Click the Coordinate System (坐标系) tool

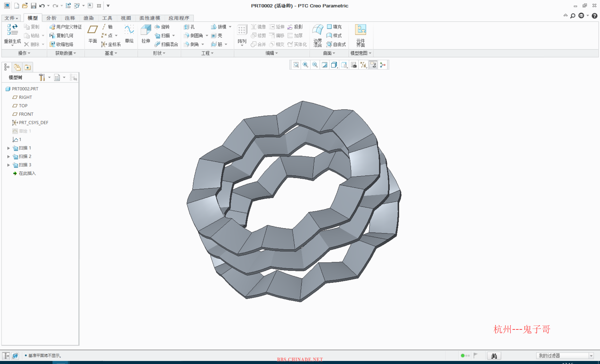tap(111, 44)
